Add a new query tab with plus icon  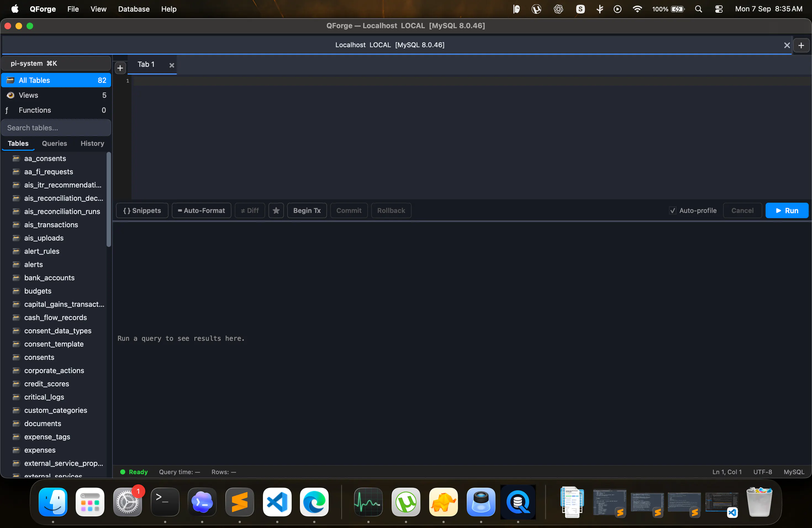[120, 68]
